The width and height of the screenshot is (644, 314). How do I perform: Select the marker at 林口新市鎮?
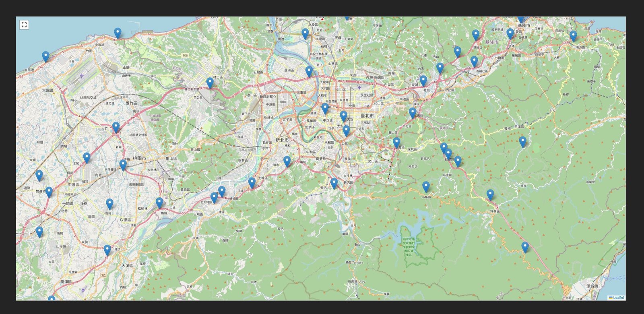210,83
